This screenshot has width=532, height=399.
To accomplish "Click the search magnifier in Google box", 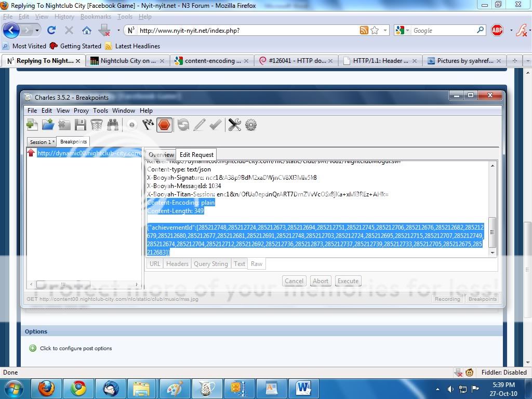I will 481,30.
